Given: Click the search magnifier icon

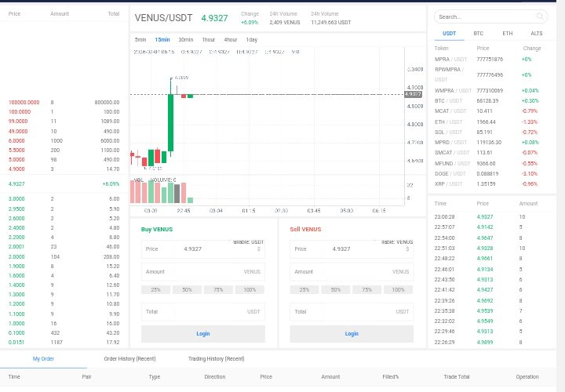Looking at the screenshot, I should coord(539,16).
